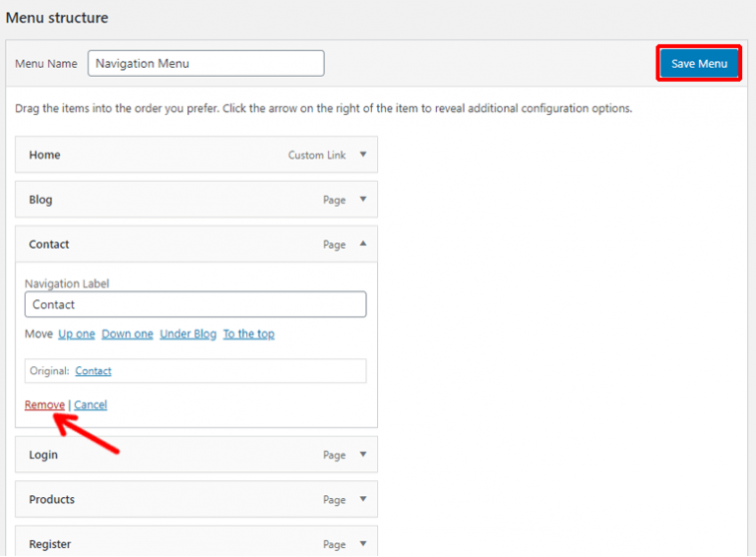Image resolution: width=756 pixels, height=557 pixels.
Task: Click the Save Menu button
Action: [698, 63]
